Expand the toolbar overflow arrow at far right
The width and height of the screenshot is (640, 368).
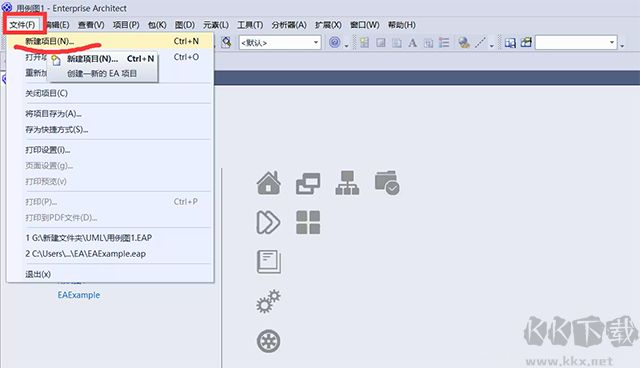[622, 45]
